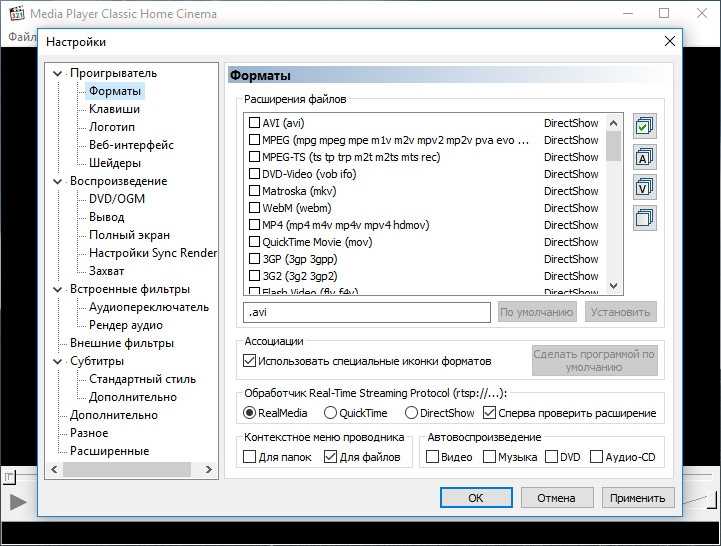
Task: Click the OK button
Action: pyautogui.click(x=476, y=498)
